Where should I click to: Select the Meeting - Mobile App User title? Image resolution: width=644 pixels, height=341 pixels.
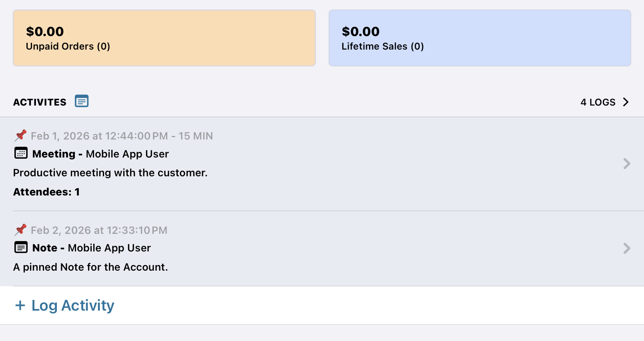pyautogui.click(x=100, y=154)
